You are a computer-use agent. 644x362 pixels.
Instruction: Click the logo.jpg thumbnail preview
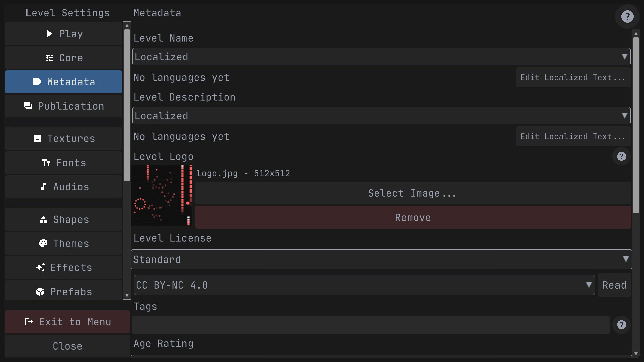(162, 195)
